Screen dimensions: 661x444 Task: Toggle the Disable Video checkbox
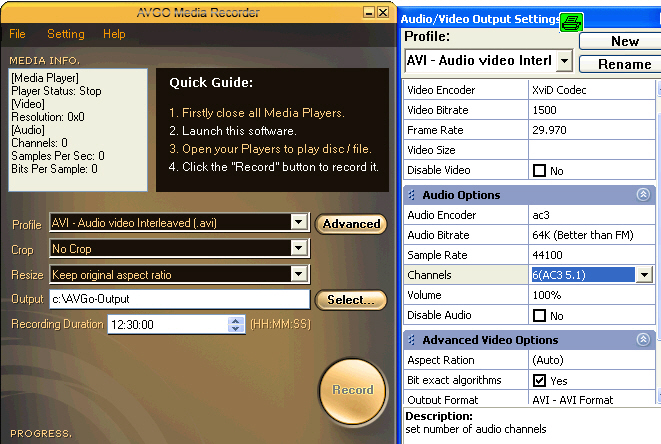click(x=539, y=170)
